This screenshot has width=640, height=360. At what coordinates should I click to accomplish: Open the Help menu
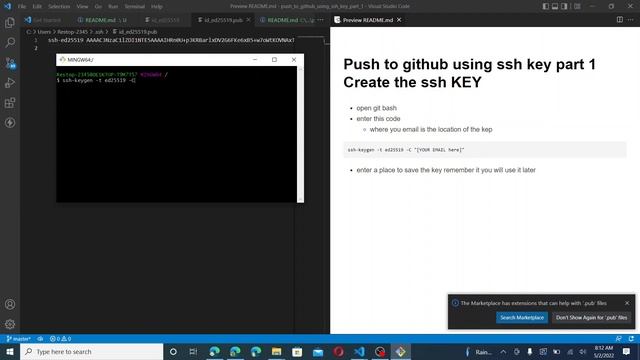click(x=157, y=7)
